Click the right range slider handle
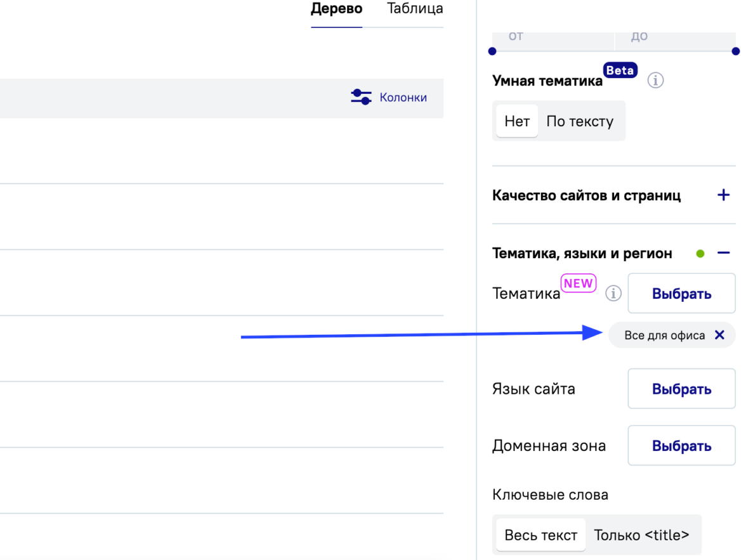746x560 pixels. tap(735, 51)
